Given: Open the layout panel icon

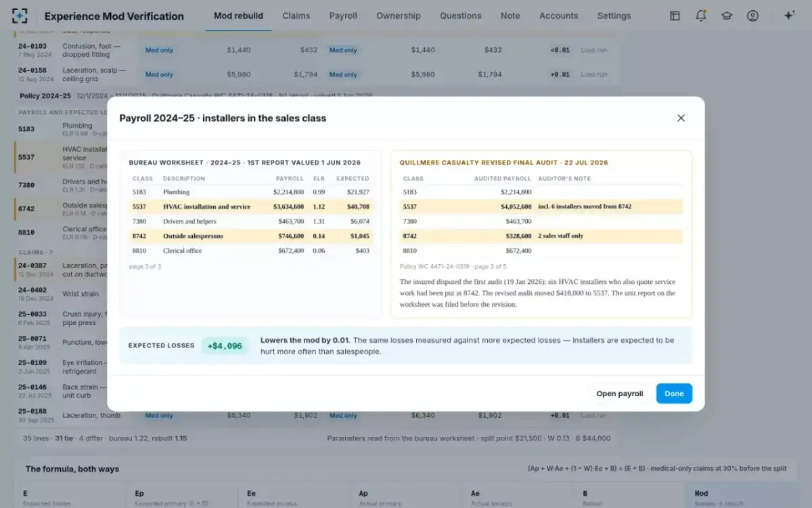Looking at the screenshot, I should 675,16.
